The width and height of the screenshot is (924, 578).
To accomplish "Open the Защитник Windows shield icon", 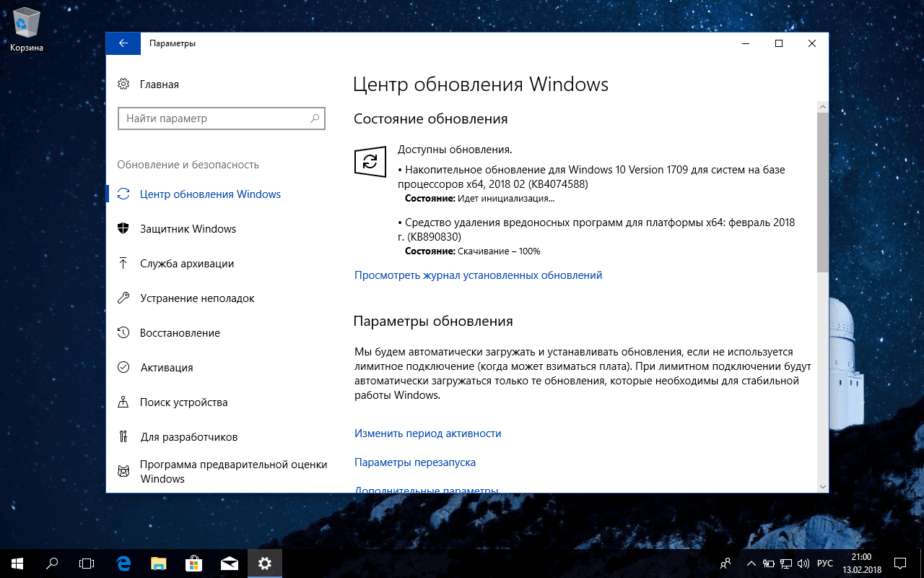I will point(123,228).
